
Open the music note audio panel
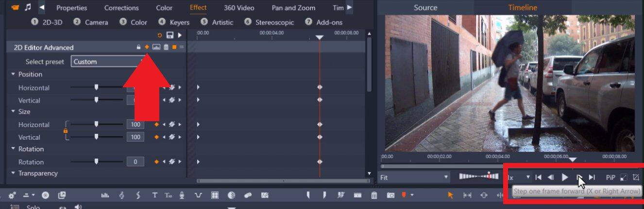[x=28, y=7]
